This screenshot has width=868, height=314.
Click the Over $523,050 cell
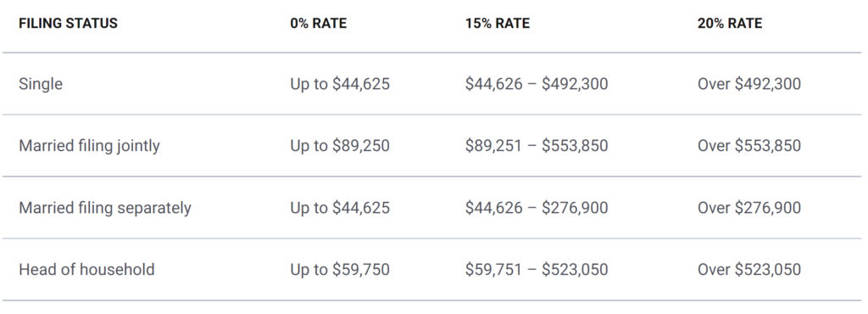coord(749,270)
